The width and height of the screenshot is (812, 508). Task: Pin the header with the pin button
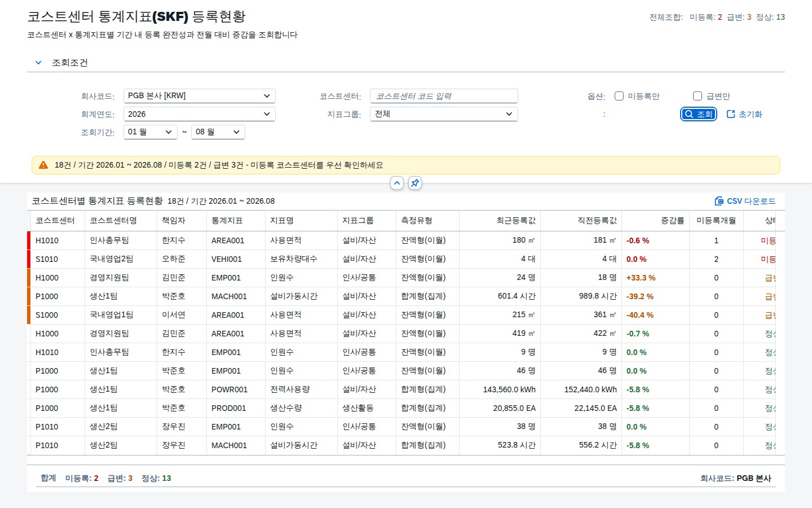pos(415,183)
